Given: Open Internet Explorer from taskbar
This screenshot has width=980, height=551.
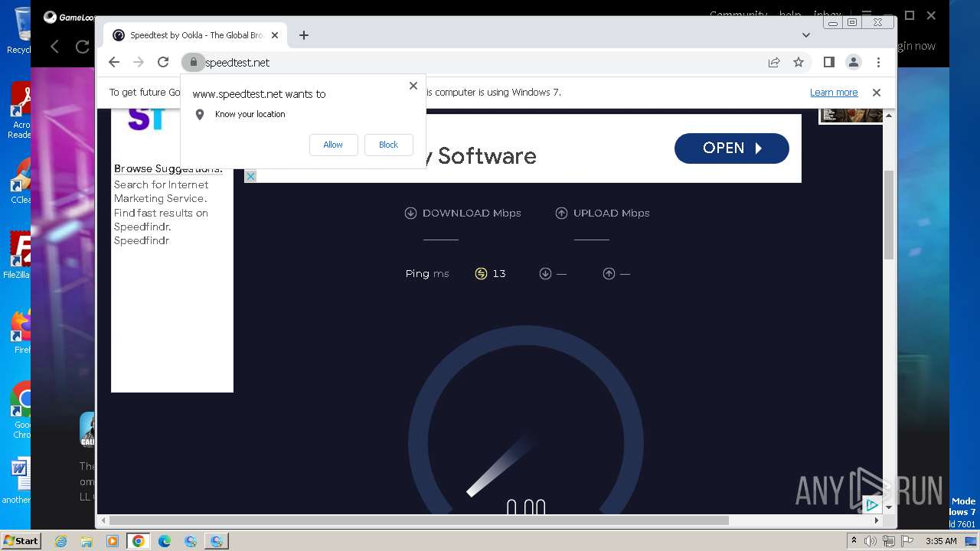Looking at the screenshot, I should click(60, 541).
